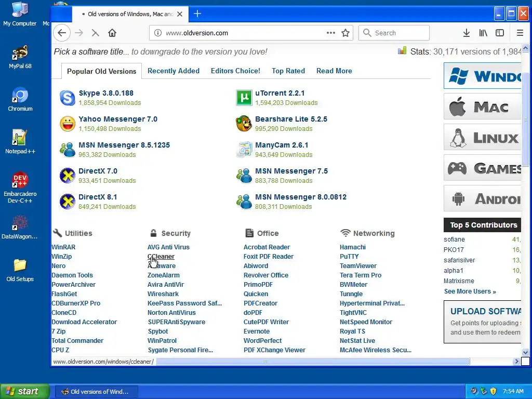
Task: Select the browser taskbar button
Action: [x=96, y=392]
